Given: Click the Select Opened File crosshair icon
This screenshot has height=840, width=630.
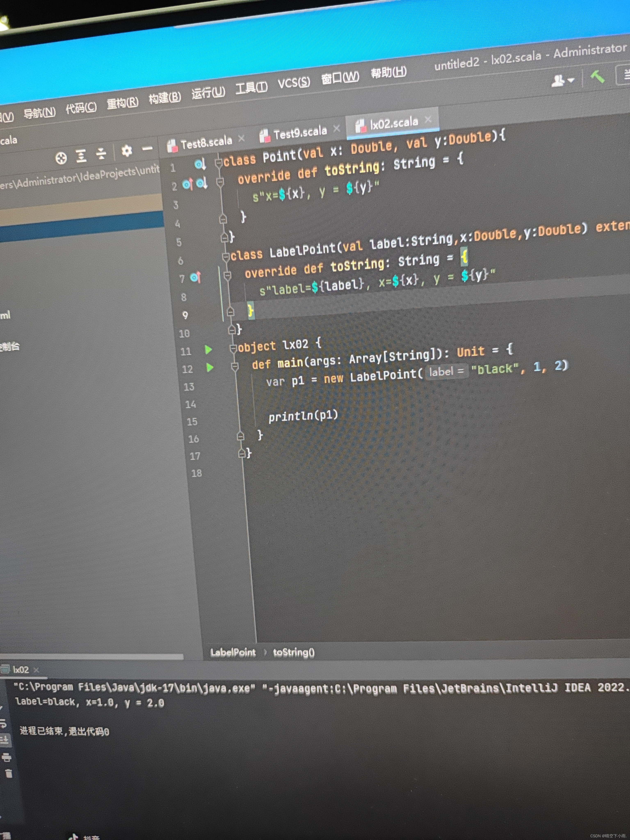Looking at the screenshot, I should click(x=61, y=158).
